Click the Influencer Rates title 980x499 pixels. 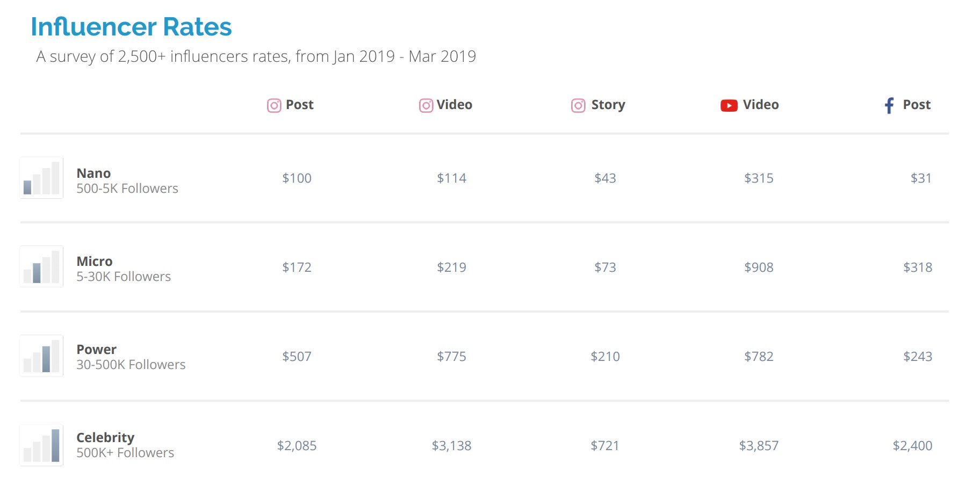[x=131, y=27]
